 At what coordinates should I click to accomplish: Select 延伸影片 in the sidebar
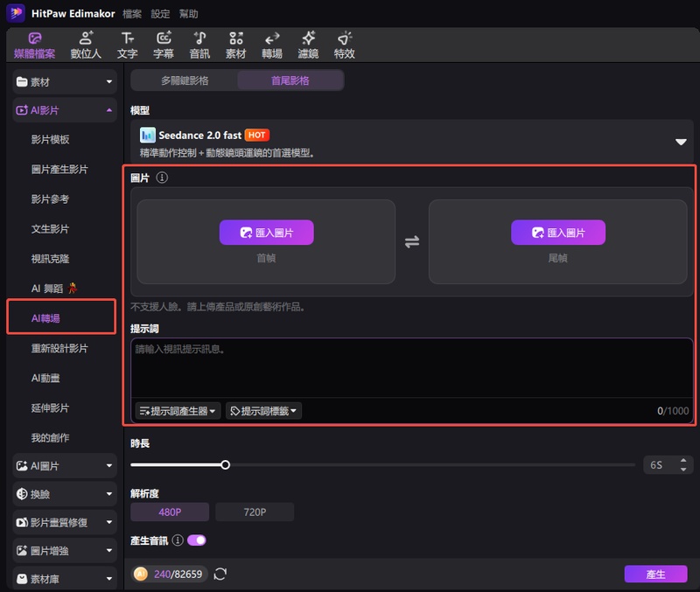tap(51, 407)
